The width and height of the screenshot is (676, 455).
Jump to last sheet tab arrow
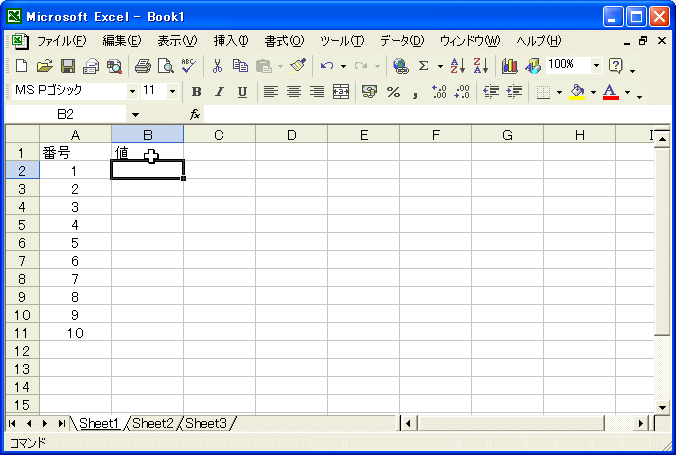pos(61,424)
